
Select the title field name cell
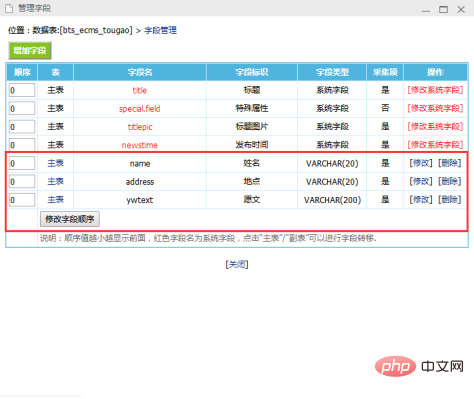140,90
